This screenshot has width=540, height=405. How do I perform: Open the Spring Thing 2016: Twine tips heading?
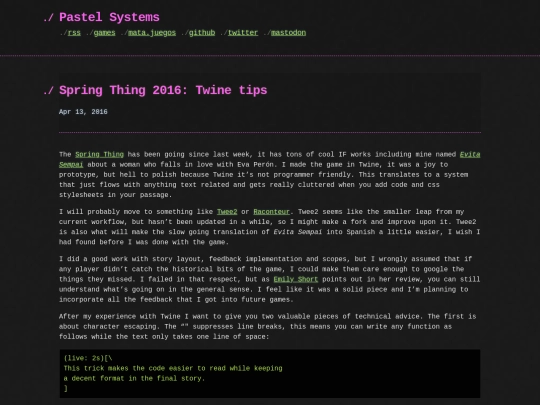coord(163,90)
